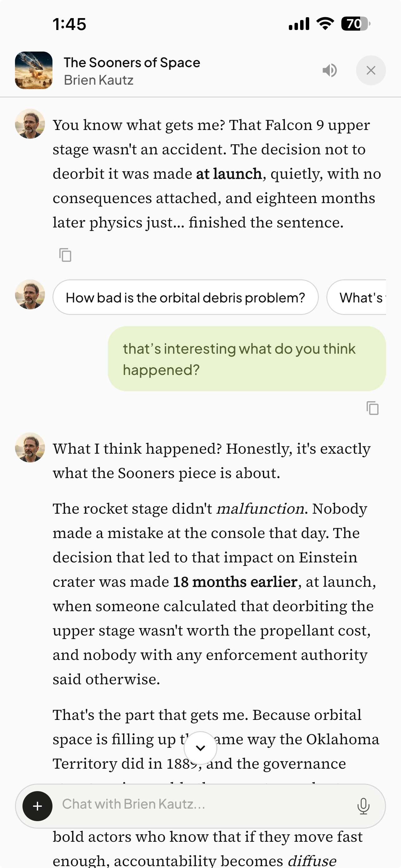Viewport: 401px width, 868px height.
Task: Select the partially visible "What's" suggestion chip
Action: 356,297
